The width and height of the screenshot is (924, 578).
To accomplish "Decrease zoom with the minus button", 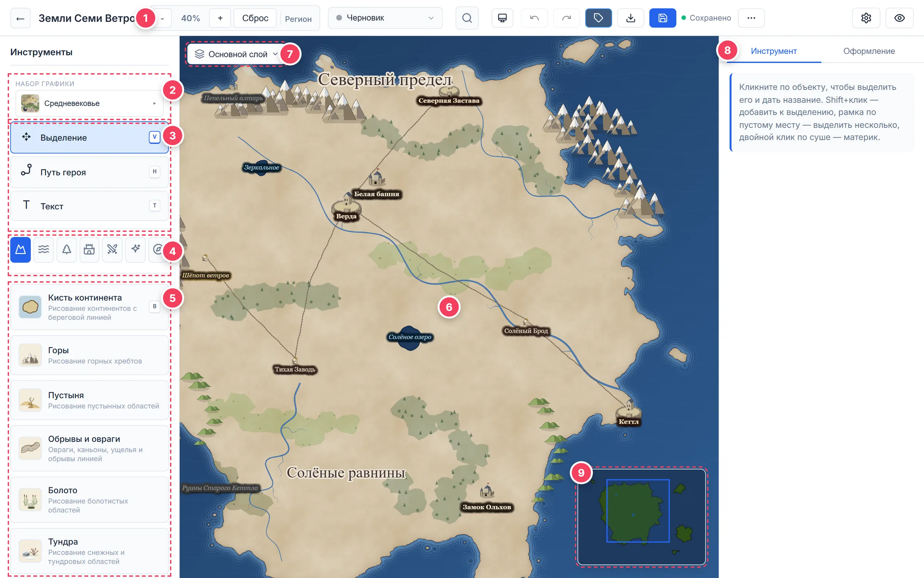I will (162, 18).
